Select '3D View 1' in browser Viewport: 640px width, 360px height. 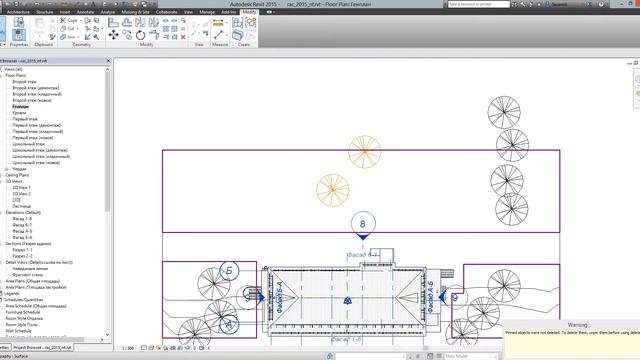22,188
